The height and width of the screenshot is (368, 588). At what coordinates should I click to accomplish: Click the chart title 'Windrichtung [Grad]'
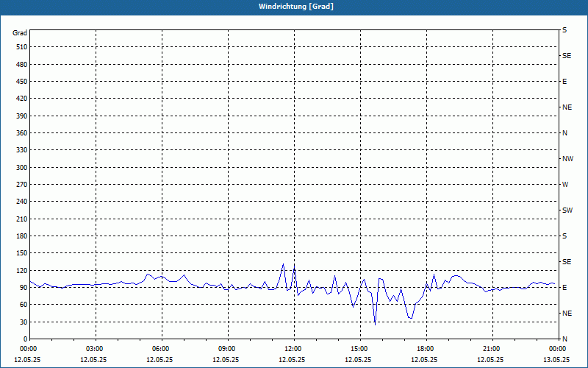coord(296,7)
